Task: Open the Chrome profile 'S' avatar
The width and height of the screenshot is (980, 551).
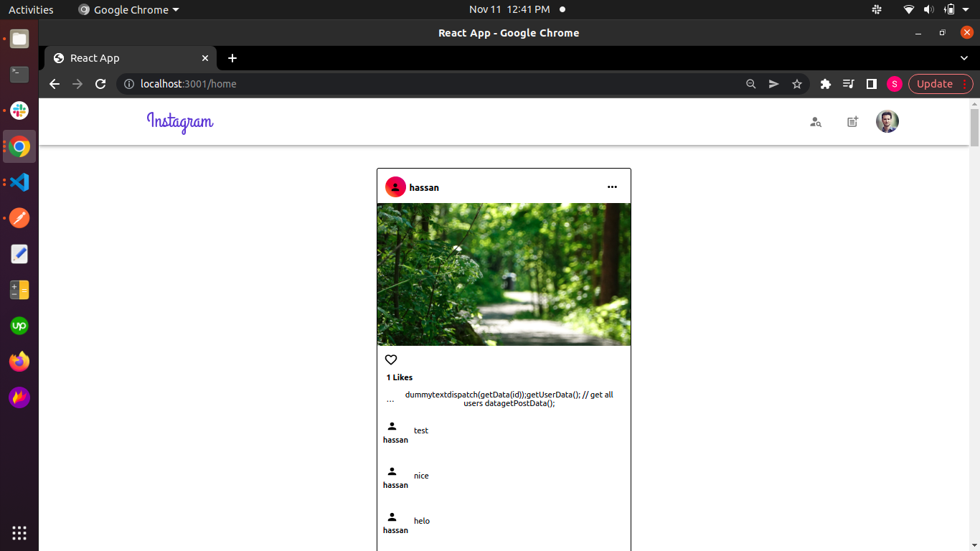Action: tap(894, 84)
